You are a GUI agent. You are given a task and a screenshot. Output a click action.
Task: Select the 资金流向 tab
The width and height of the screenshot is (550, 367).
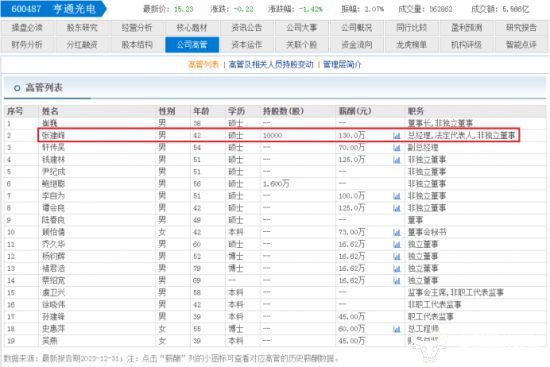[x=357, y=45]
